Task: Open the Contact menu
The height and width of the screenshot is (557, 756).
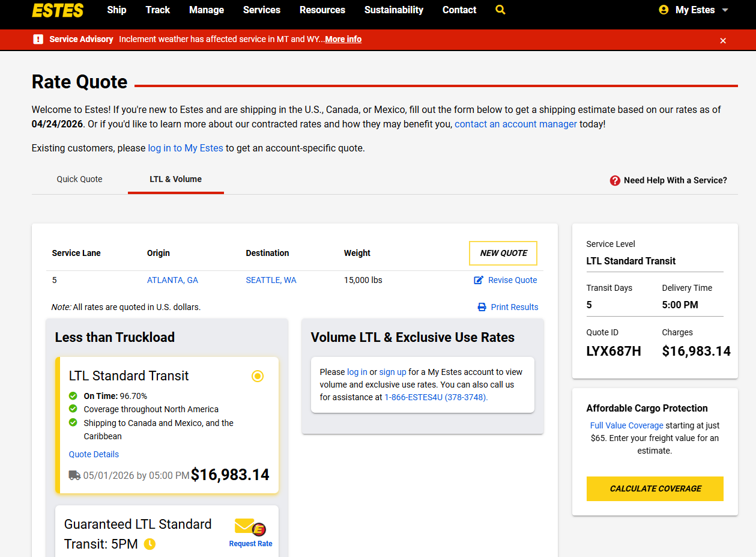Action: pyautogui.click(x=459, y=10)
